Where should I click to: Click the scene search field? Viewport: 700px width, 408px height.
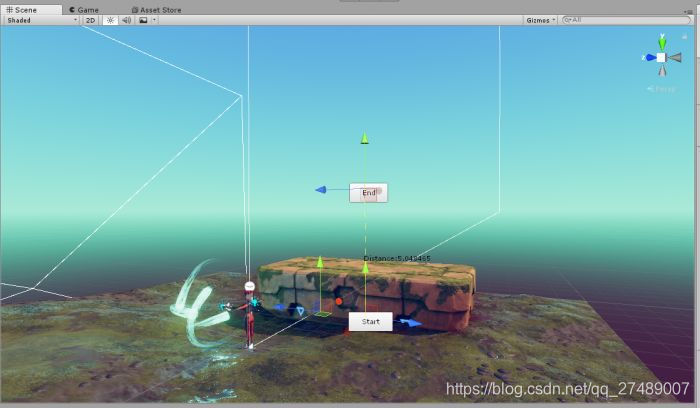click(626, 20)
